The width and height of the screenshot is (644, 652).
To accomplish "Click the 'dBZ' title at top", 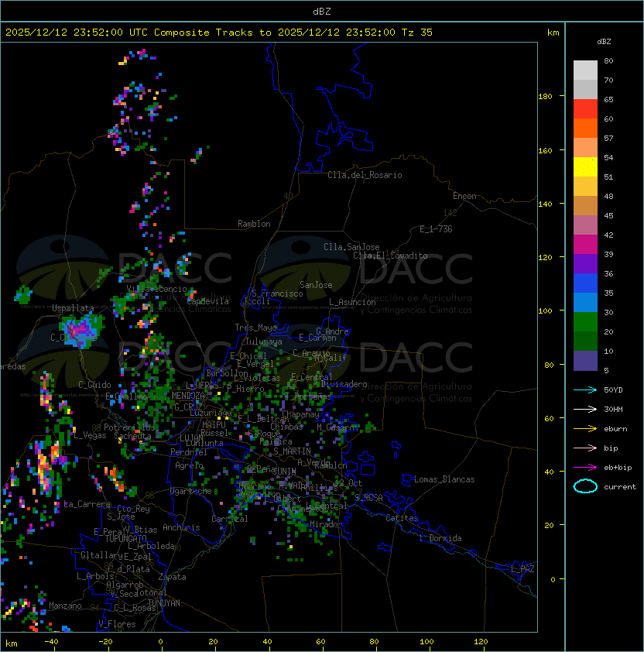I will (322, 11).
